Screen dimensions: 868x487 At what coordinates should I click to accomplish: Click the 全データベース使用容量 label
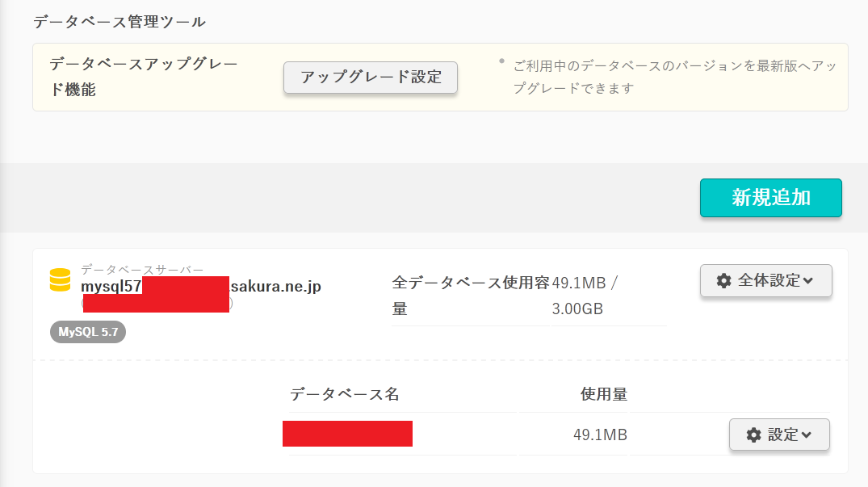[x=470, y=296]
